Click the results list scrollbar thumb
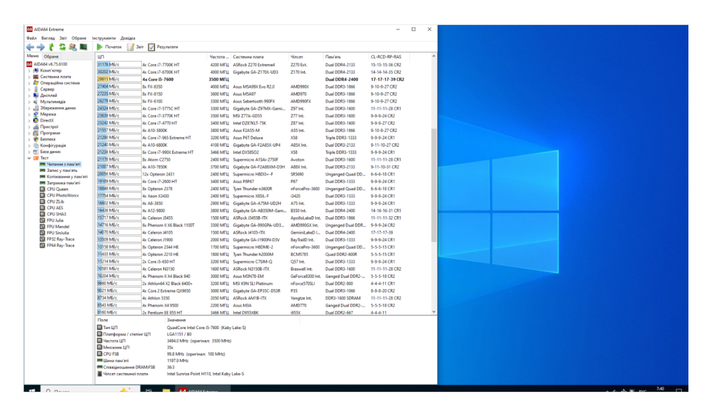The image size is (720, 415). [433, 185]
